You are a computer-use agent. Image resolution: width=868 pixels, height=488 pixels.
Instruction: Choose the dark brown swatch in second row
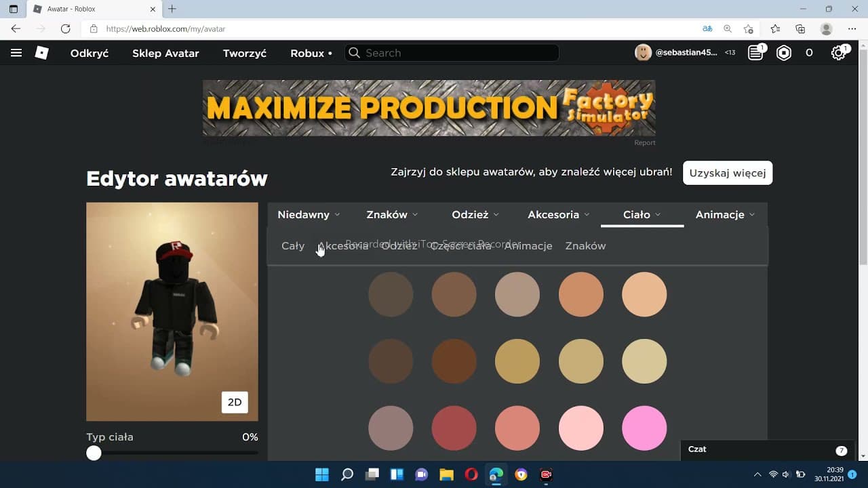pyautogui.click(x=391, y=361)
